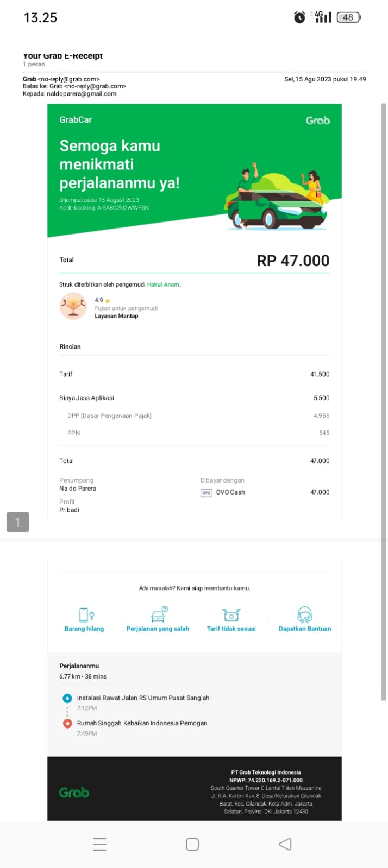This screenshot has width=388, height=868.
Task: Tap the Perjalanan yang salah car icon
Action: (x=158, y=614)
